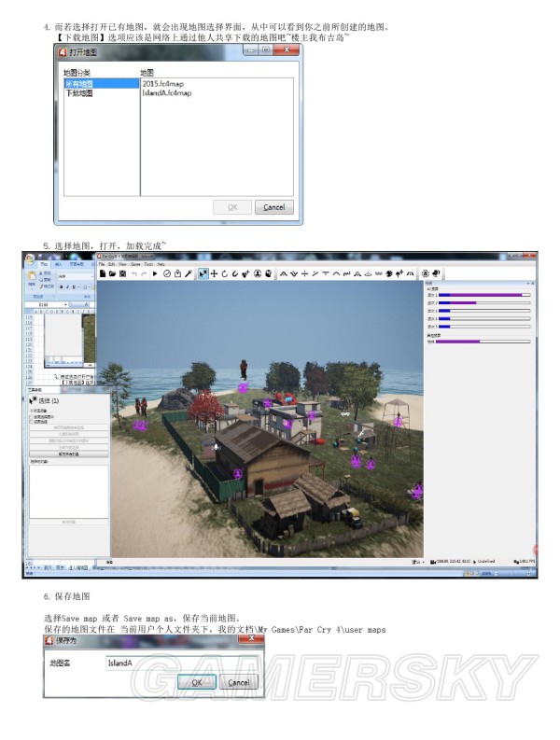Click the Redo arrow in editor toolbar
The image size is (560, 740).
(x=144, y=273)
